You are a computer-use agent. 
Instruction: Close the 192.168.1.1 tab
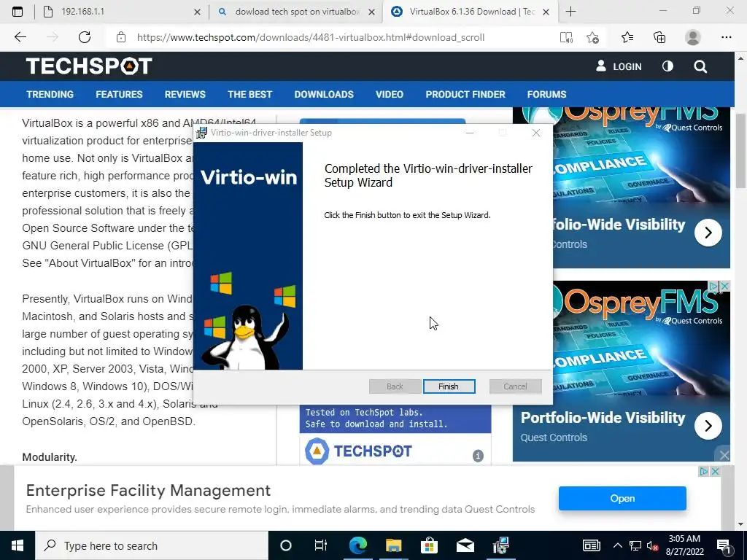(x=197, y=12)
